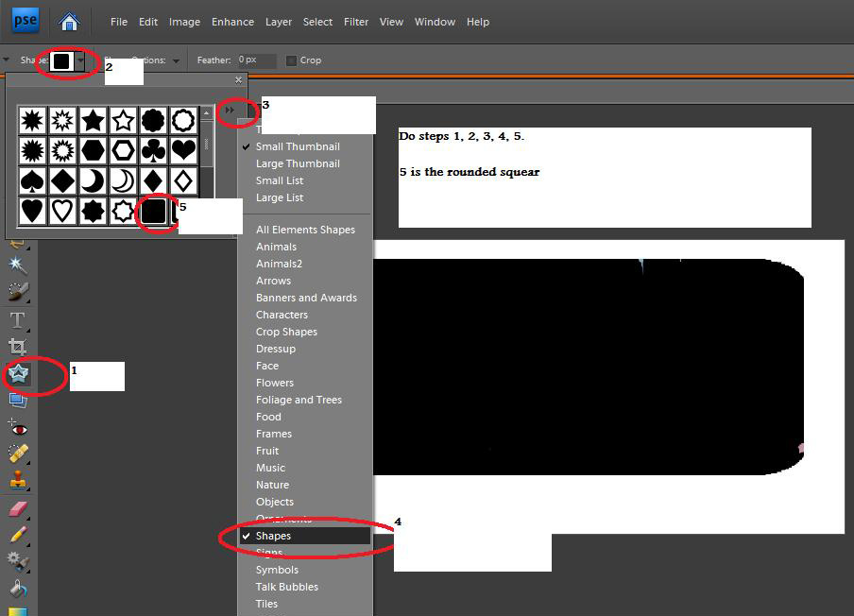This screenshot has width=854, height=616.
Task: Select Talk Bubbles shape category
Action: tap(286, 587)
